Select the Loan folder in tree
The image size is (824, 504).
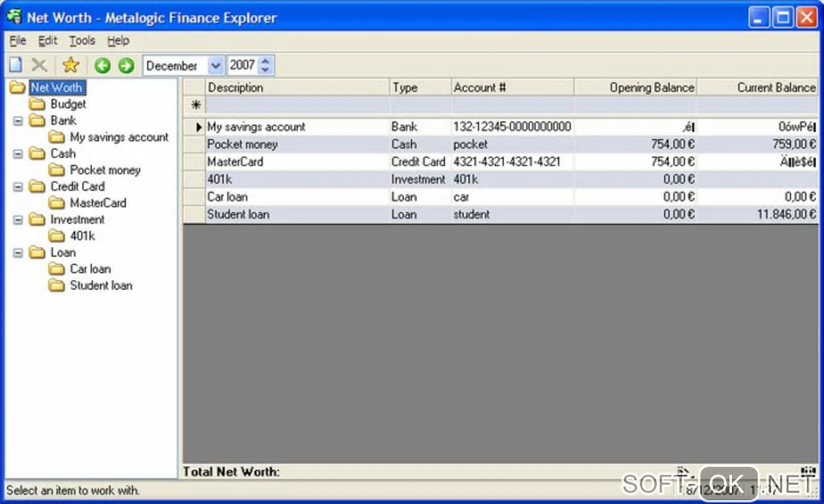[63, 253]
